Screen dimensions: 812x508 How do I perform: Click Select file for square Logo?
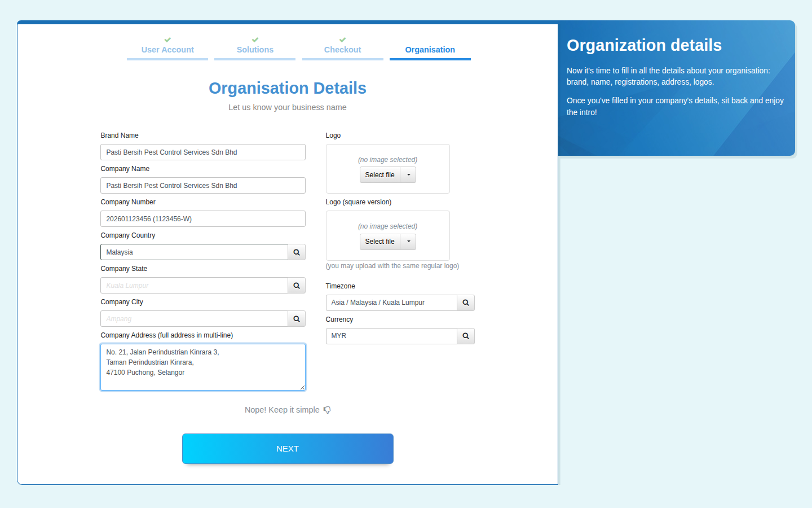(x=380, y=242)
